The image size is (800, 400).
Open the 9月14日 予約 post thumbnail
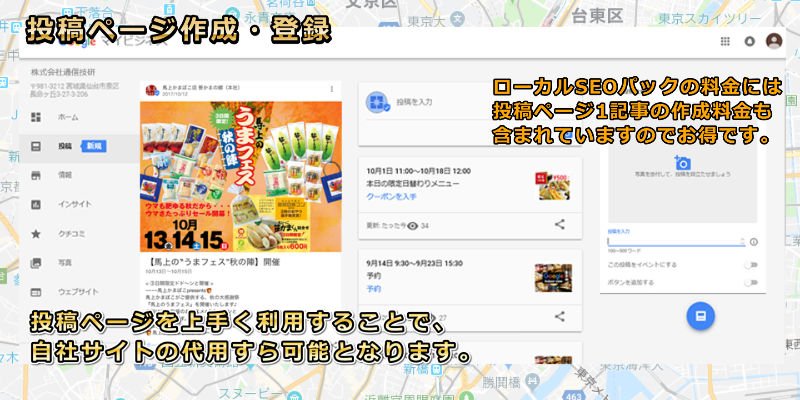click(x=553, y=278)
